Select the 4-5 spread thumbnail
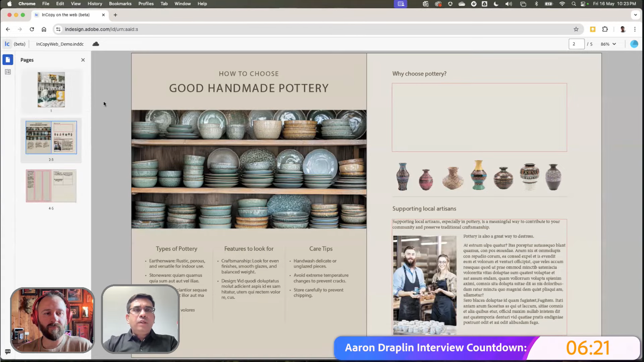The width and height of the screenshot is (644, 362). (x=51, y=186)
